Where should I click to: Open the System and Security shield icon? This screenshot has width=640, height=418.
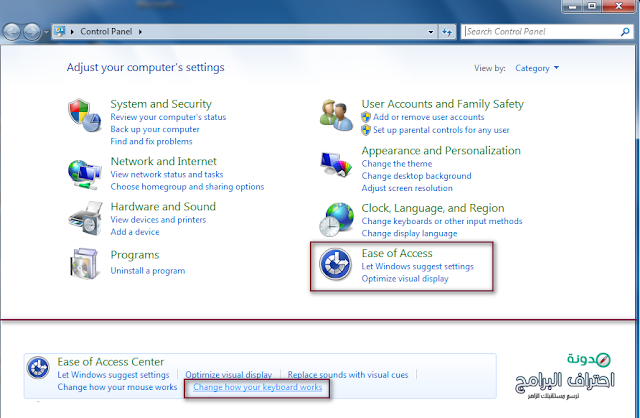click(x=84, y=115)
